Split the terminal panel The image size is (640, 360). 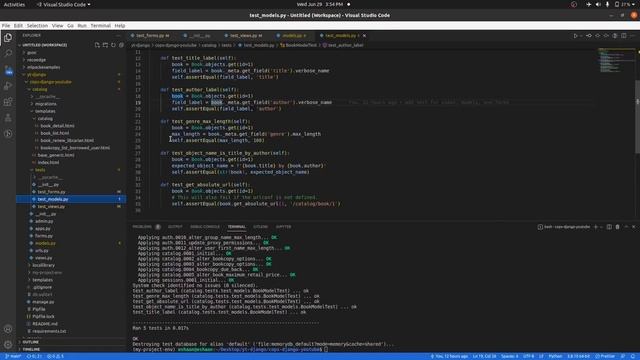609,227
